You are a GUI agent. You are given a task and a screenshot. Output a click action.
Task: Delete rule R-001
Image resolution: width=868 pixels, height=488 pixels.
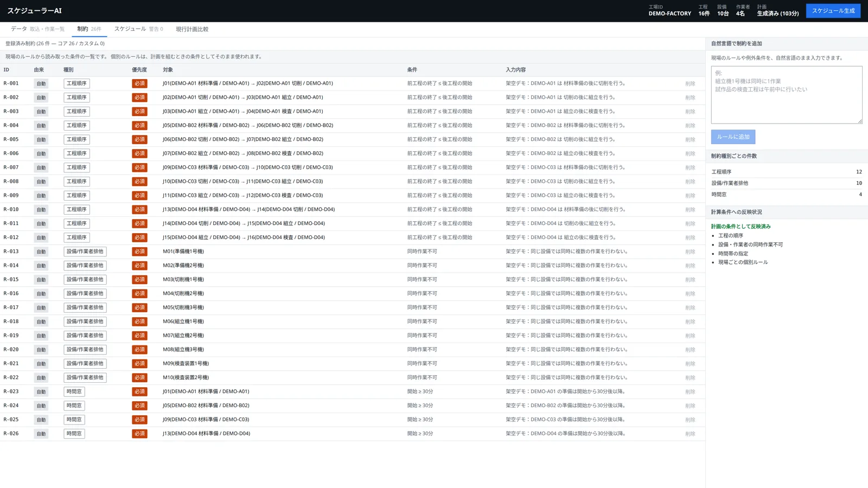click(x=690, y=84)
